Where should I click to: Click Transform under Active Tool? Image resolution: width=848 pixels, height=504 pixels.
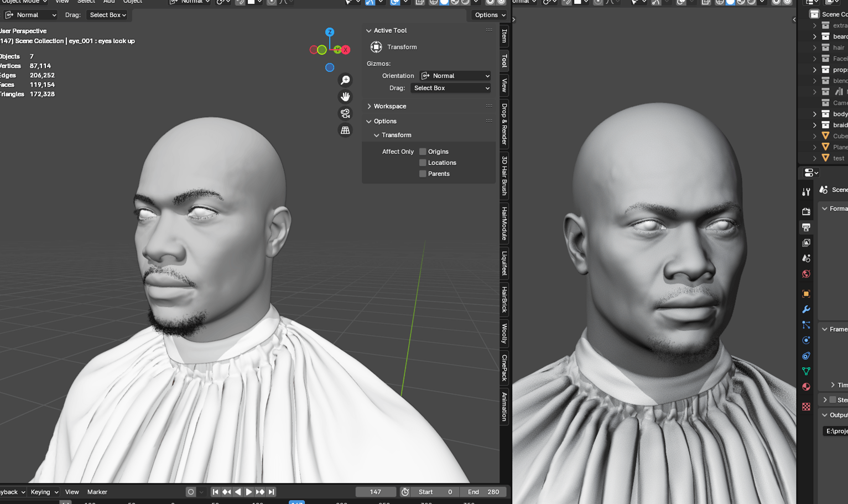pos(402,47)
